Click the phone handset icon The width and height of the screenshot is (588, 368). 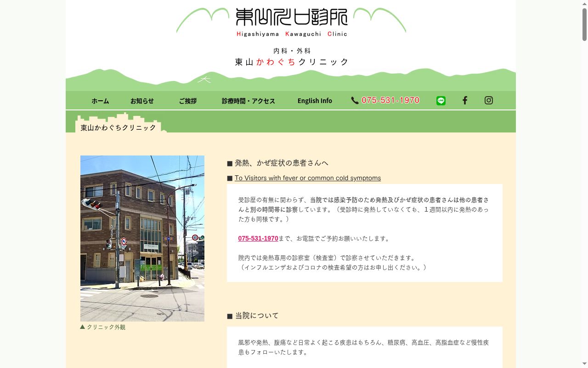(x=355, y=100)
